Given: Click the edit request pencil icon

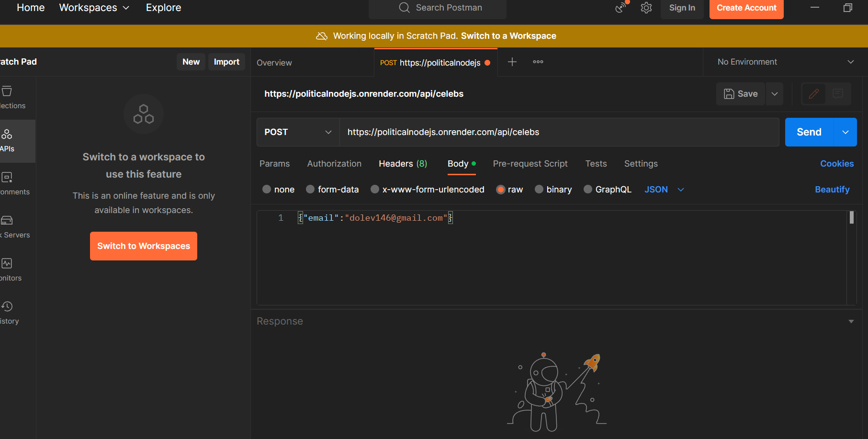Looking at the screenshot, I should pos(813,93).
